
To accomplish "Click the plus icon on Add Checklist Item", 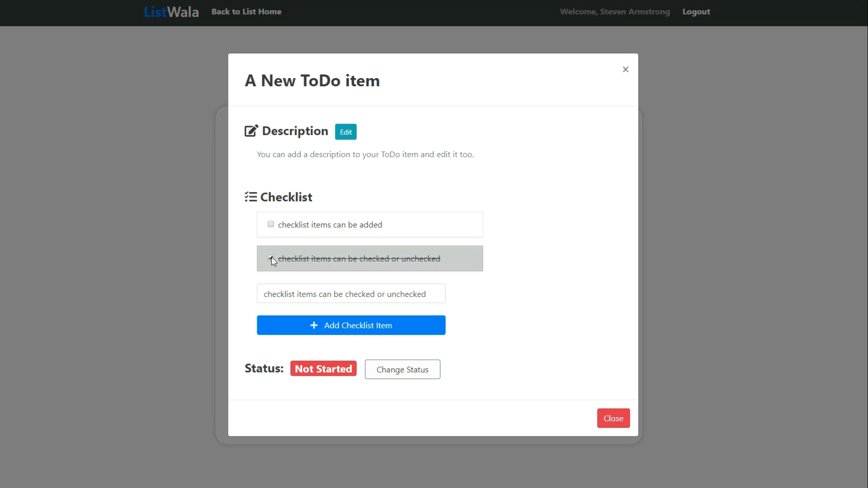I will (x=314, y=325).
